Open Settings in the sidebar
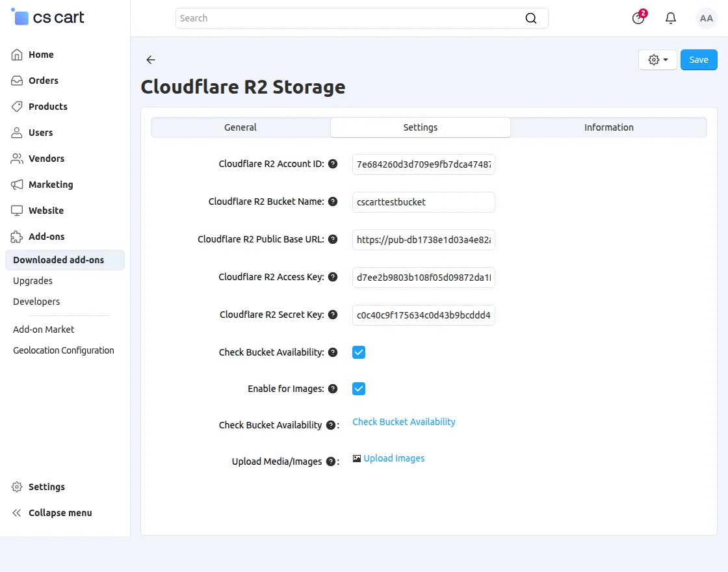Viewport: 728px width, 572px height. click(x=46, y=487)
